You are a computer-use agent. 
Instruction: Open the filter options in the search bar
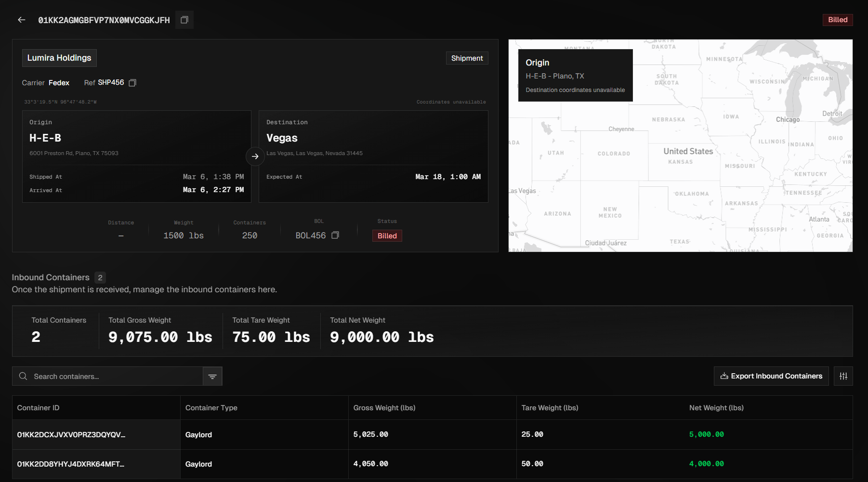[212, 376]
